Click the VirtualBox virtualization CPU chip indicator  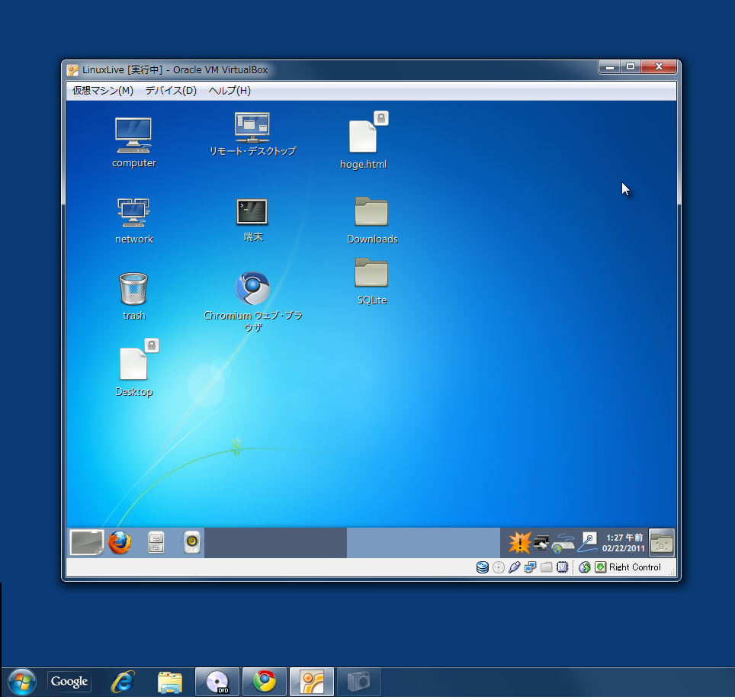tap(562, 567)
